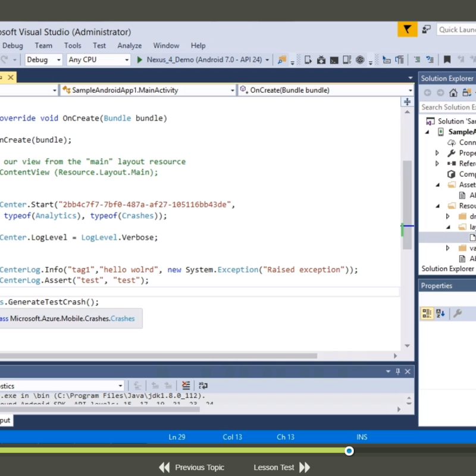Toggle a bookmark with the bookmark icon

click(x=447, y=59)
